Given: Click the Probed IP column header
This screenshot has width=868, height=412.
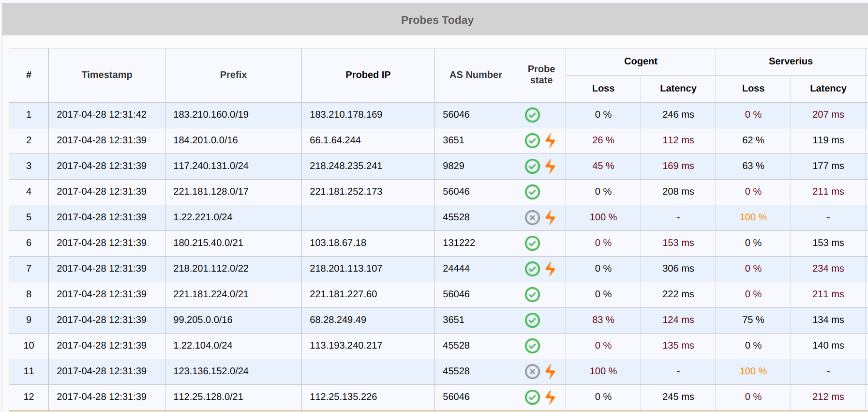Looking at the screenshot, I should pos(368,75).
